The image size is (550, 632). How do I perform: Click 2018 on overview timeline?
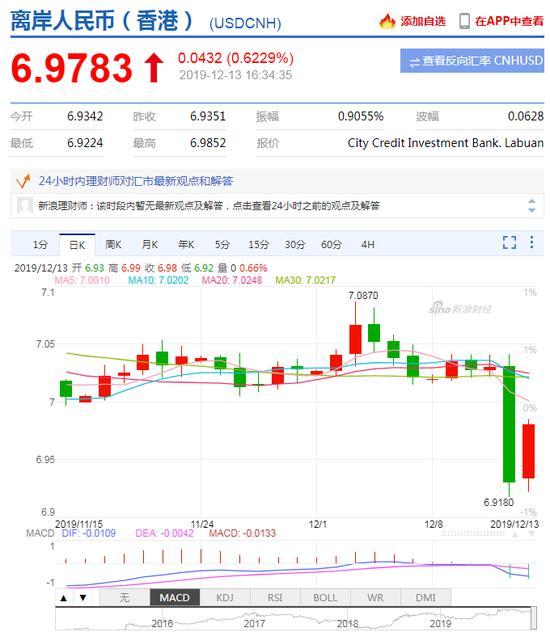tap(347, 624)
